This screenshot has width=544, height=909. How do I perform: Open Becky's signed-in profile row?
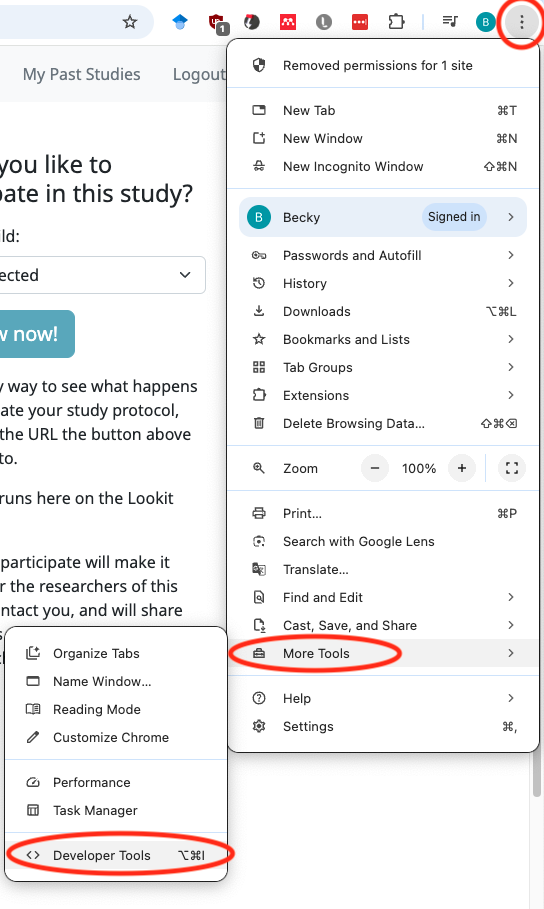pyautogui.click(x=383, y=217)
